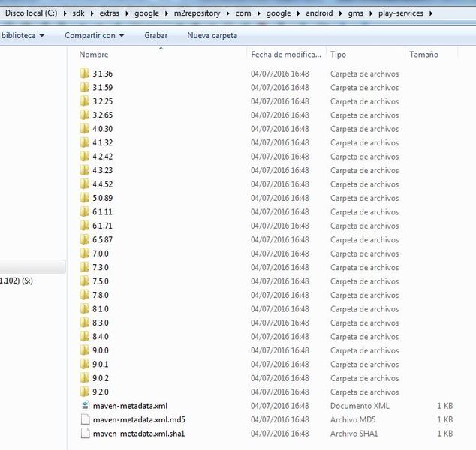Expand the arrow after Disco local (C:)

tap(65, 13)
